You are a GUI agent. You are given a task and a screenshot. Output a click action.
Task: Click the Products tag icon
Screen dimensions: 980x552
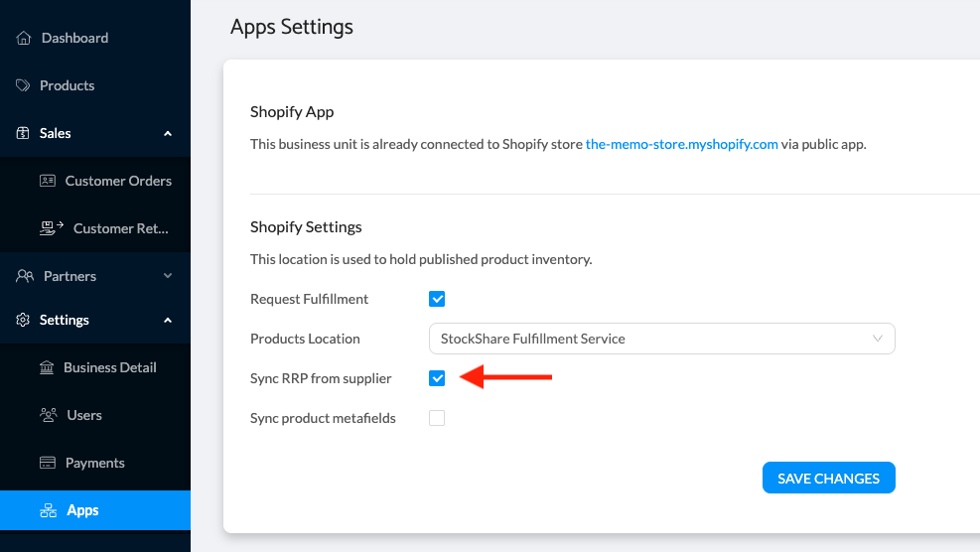[24, 86]
